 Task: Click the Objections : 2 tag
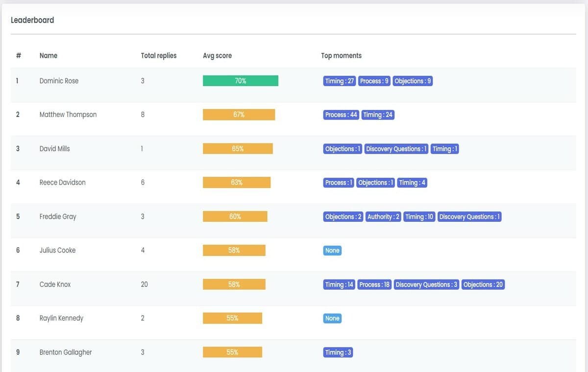click(x=343, y=217)
